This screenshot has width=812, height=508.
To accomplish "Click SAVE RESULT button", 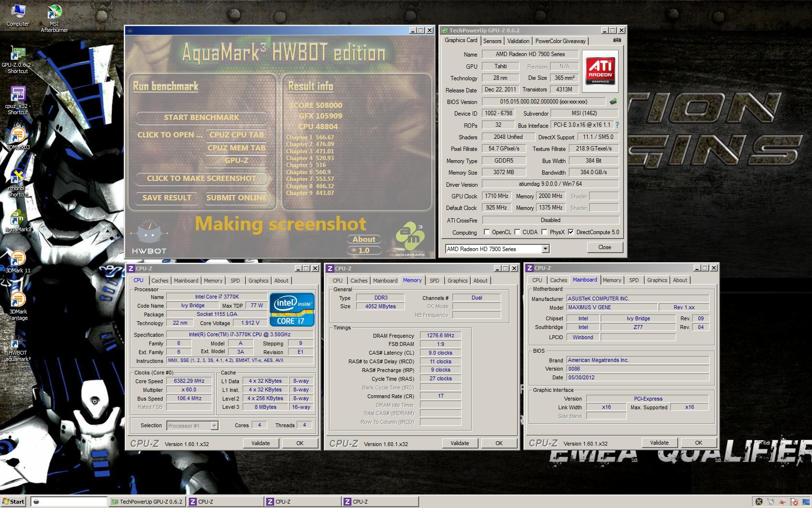I will 166,198.
